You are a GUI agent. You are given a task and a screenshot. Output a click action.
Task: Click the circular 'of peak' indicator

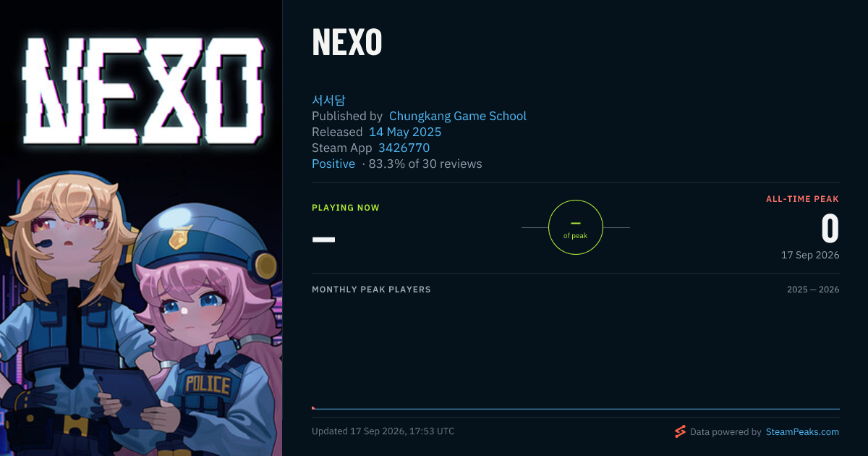[576, 227]
